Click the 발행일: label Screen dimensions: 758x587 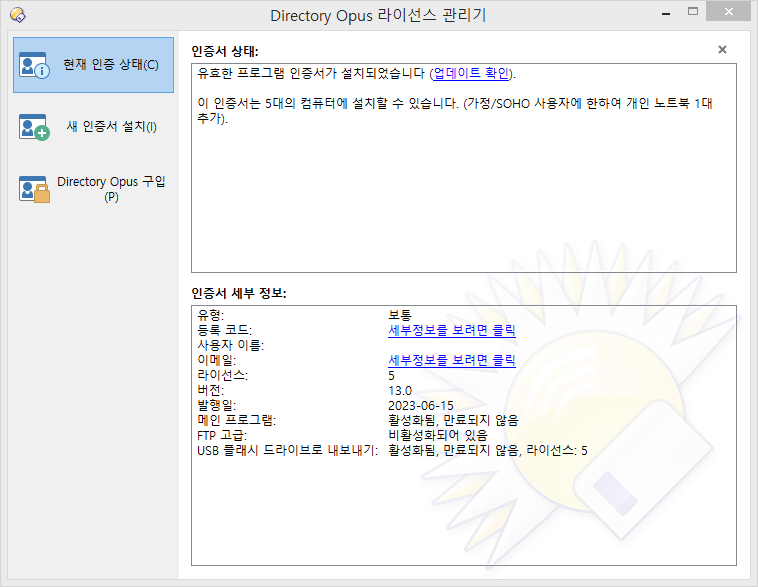(217, 405)
